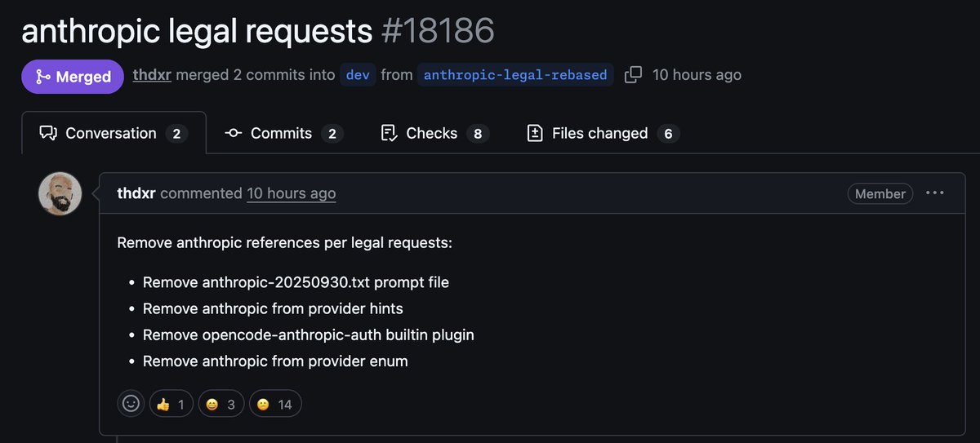The height and width of the screenshot is (443, 980).
Task: Switch to the Commits tab
Action: 283,133
